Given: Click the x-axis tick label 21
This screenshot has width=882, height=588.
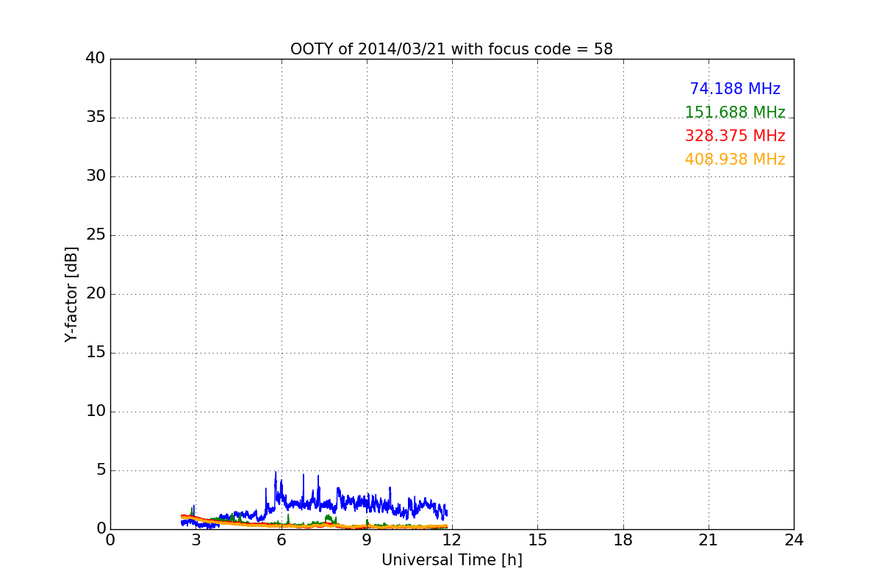Looking at the screenshot, I should [x=709, y=540].
